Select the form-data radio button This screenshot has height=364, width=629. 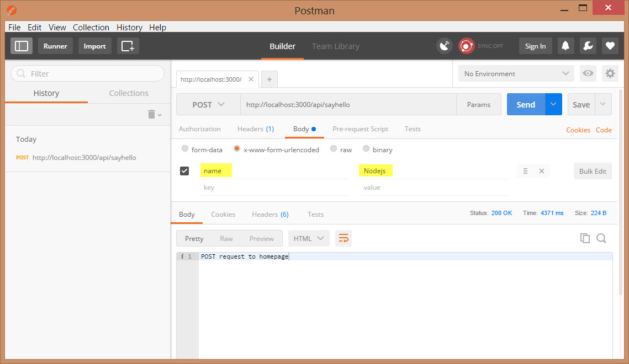click(x=184, y=148)
